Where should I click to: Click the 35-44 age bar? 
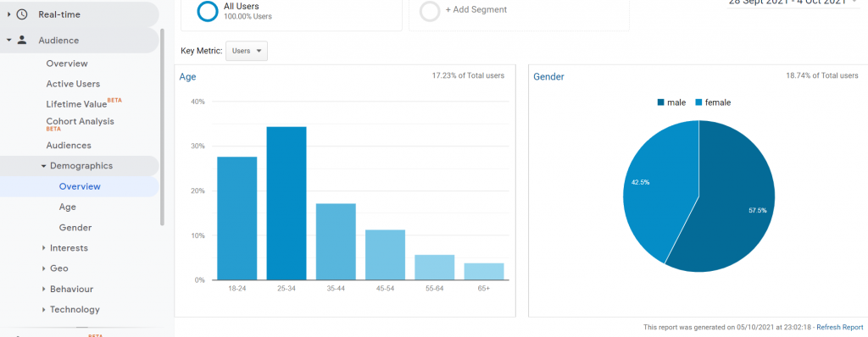336,242
